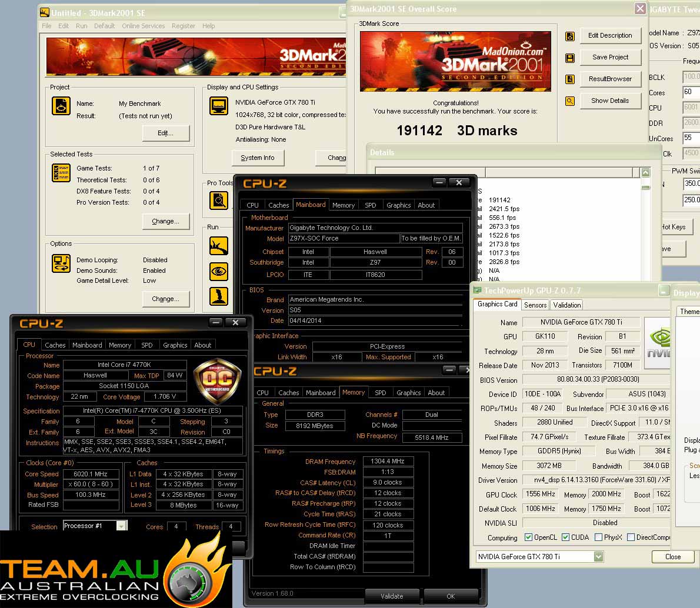Close the 3DMark2001 SE Overall Score dialog

click(x=640, y=8)
